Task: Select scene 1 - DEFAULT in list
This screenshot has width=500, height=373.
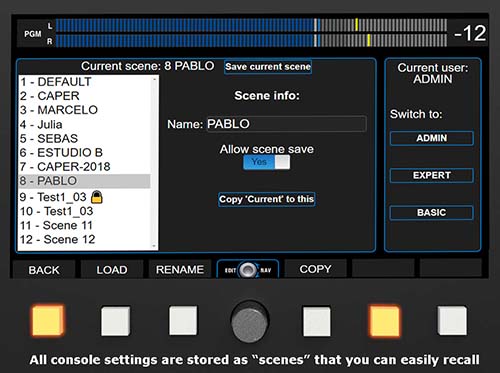Action: tap(85, 82)
